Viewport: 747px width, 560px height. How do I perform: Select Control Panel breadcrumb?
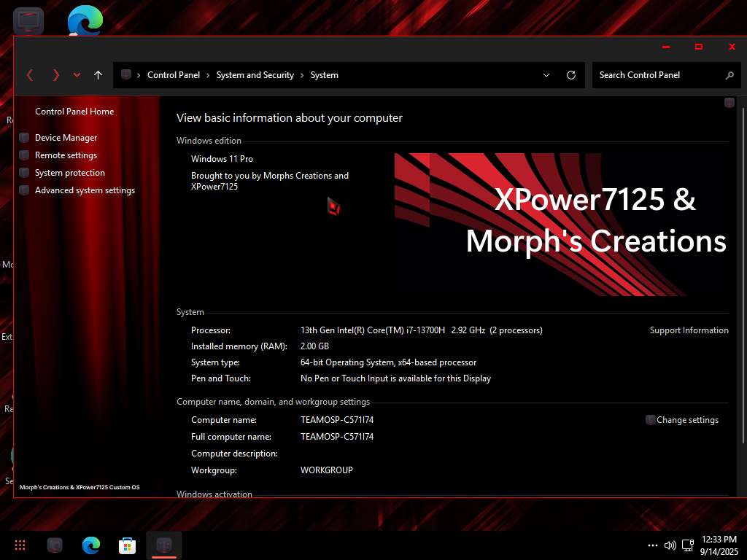click(174, 75)
